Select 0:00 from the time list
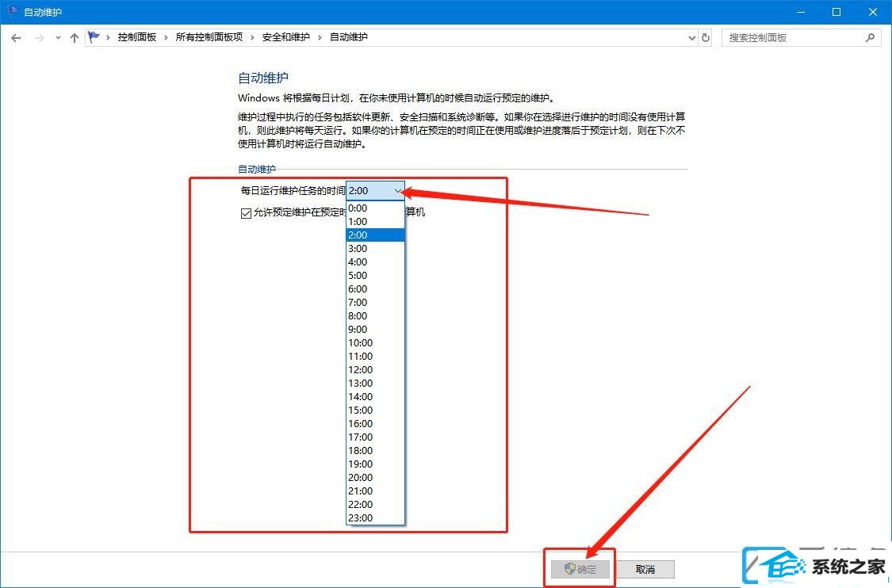892x588 pixels. 376,208
